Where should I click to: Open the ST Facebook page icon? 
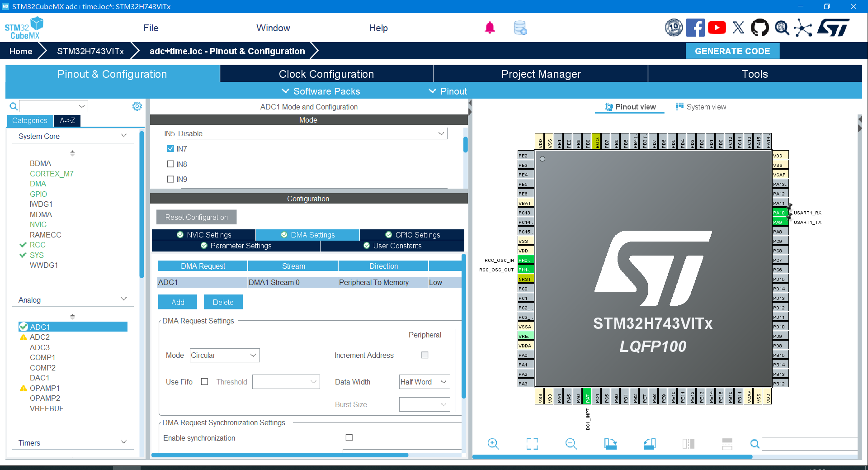point(695,28)
